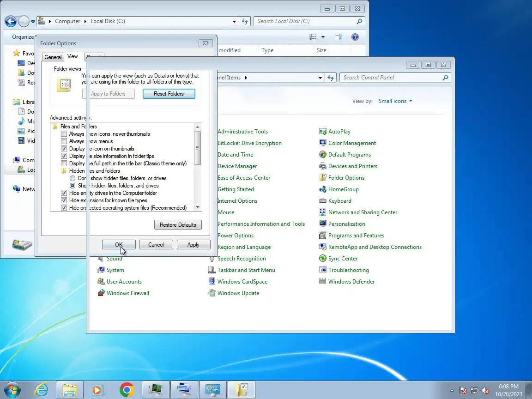
Task: Toggle 'Hide protected operating system files' checkbox
Action: pyautogui.click(x=64, y=208)
